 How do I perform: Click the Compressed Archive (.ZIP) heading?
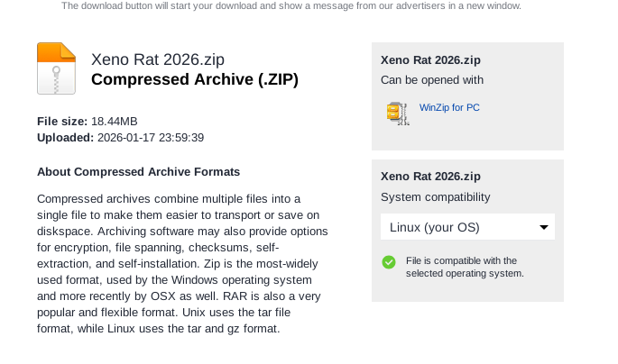click(x=195, y=79)
